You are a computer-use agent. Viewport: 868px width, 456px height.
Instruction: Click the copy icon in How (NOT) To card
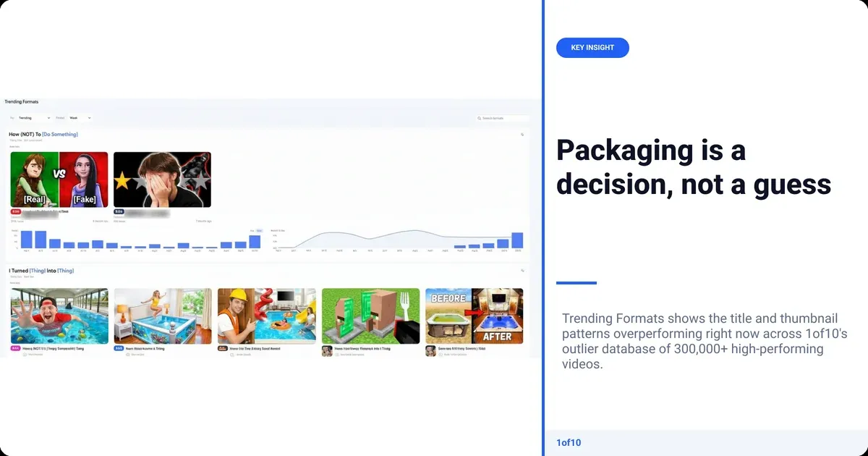(522, 135)
